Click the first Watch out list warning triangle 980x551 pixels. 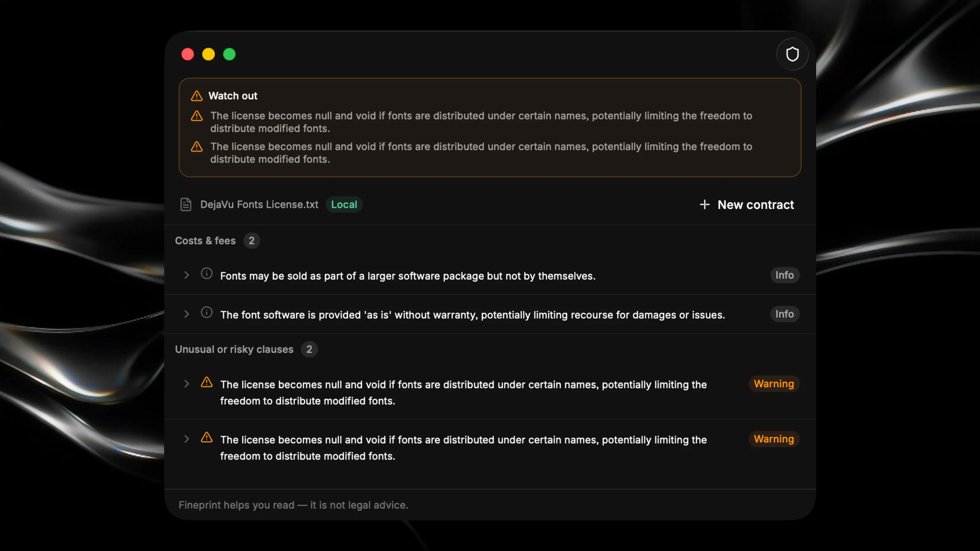[x=197, y=116]
